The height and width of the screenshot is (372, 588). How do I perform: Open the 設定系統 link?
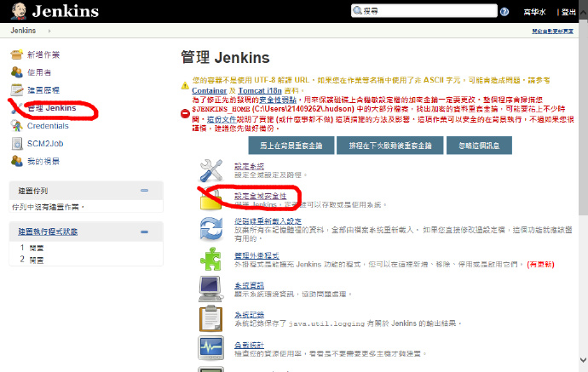249,166
